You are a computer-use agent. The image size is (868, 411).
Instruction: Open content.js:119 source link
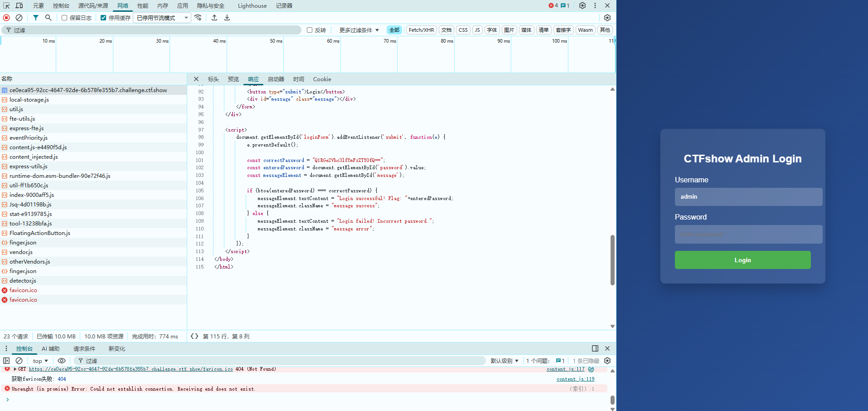(x=575, y=379)
